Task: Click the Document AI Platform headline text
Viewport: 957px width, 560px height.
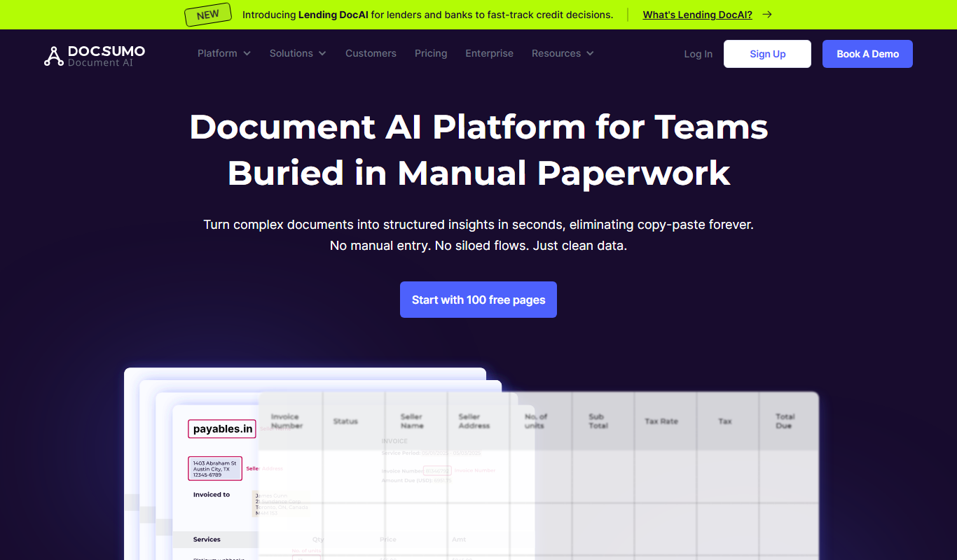Action: click(478, 150)
